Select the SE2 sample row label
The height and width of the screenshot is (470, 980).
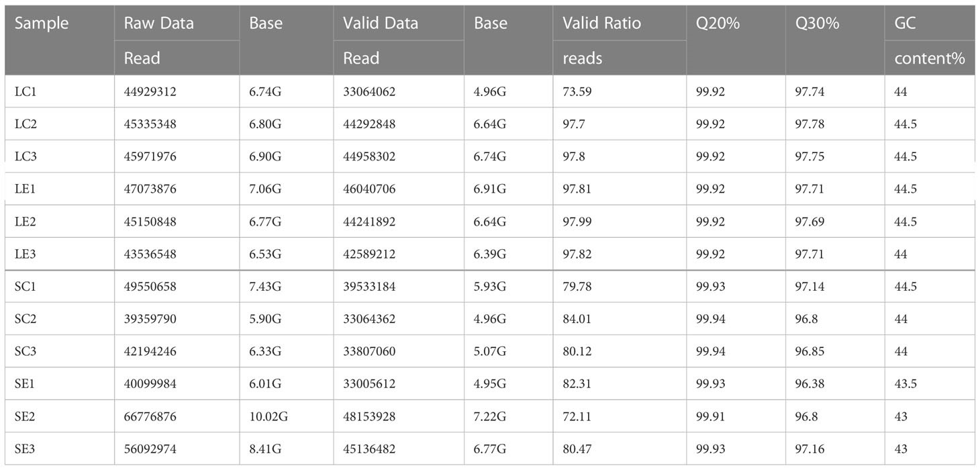coord(26,416)
